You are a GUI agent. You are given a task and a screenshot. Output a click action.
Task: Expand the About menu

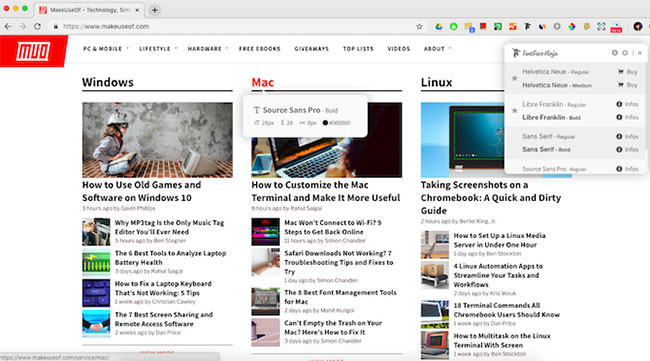(437, 48)
